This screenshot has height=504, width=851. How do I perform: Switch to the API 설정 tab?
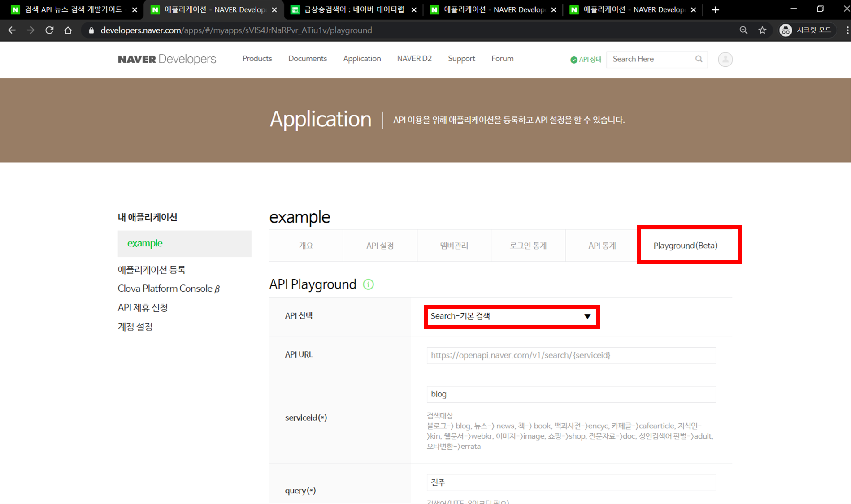[380, 246]
